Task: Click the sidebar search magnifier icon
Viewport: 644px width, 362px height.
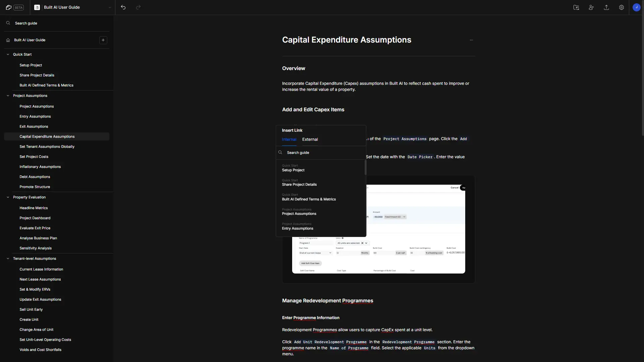Action: tap(8, 23)
